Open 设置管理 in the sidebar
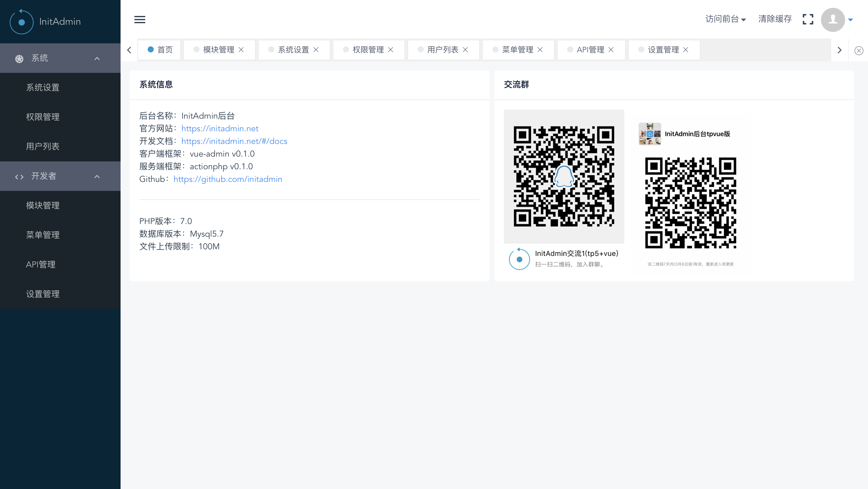 pos(60,294)
